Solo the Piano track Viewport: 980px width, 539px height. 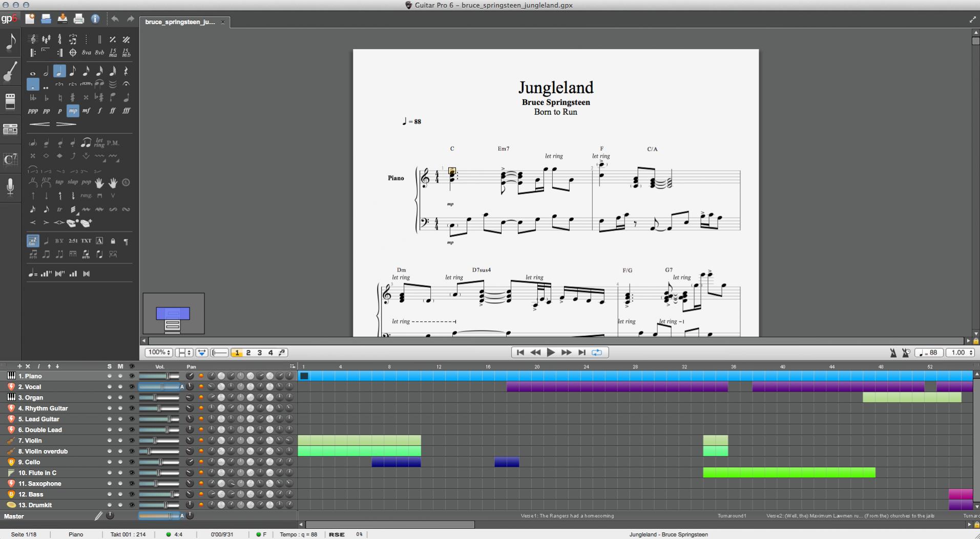109,376
